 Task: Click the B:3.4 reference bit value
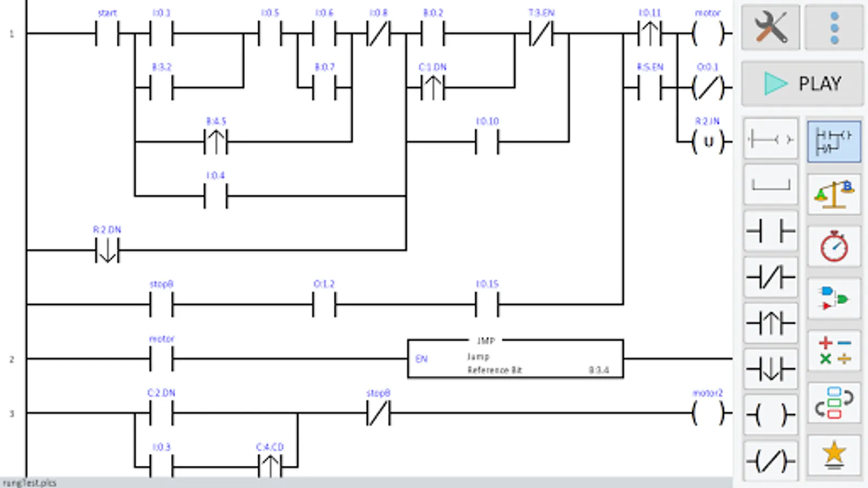tap(599, 370)
